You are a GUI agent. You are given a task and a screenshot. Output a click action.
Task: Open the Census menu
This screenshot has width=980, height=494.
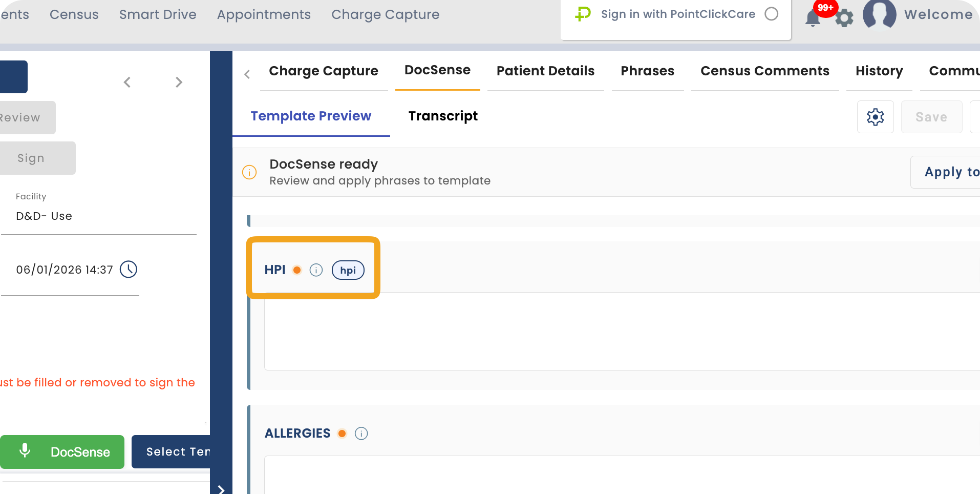[x=74, y=14]
